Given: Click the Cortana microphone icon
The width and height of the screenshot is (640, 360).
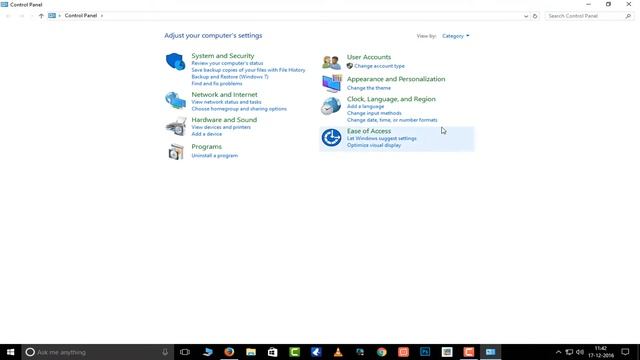Looking at the screenshot, I should pyautogui.click(x=165, y=352).
